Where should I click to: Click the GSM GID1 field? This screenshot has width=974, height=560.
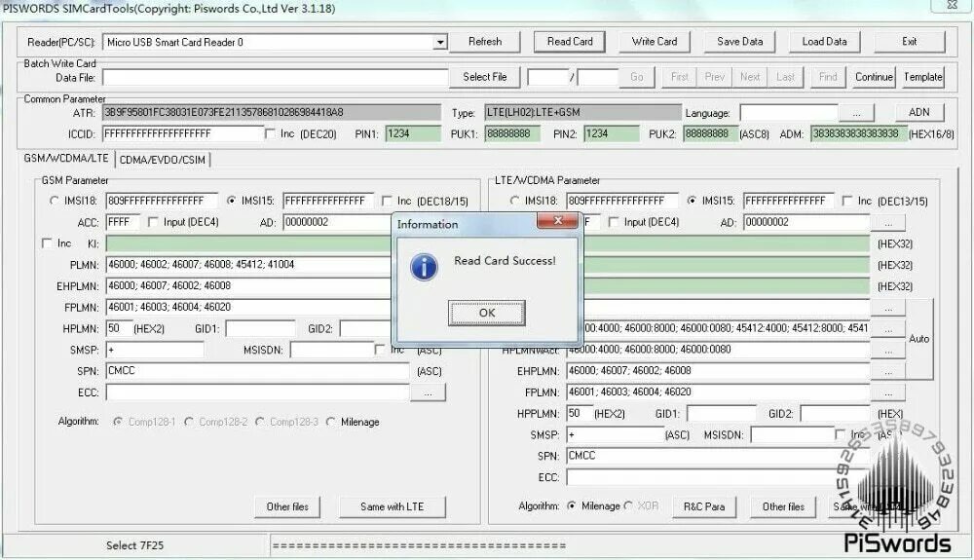click(x=260, y=328)
